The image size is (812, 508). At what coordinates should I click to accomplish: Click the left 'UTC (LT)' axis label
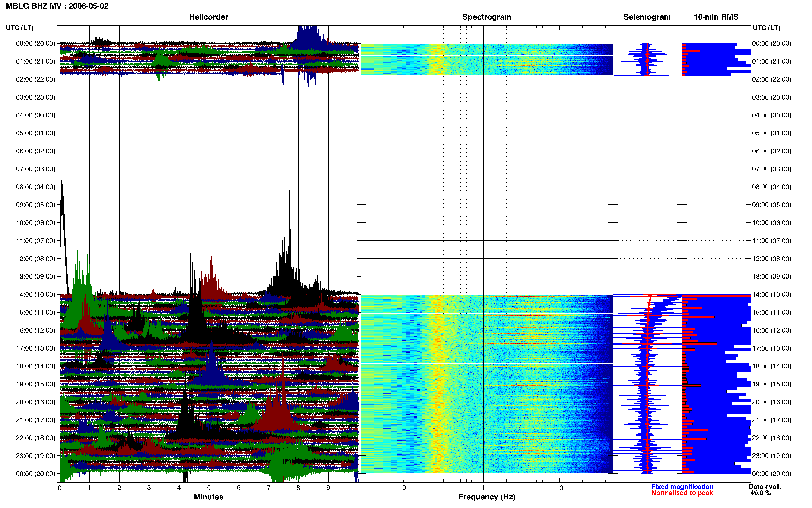pos(19,28)
